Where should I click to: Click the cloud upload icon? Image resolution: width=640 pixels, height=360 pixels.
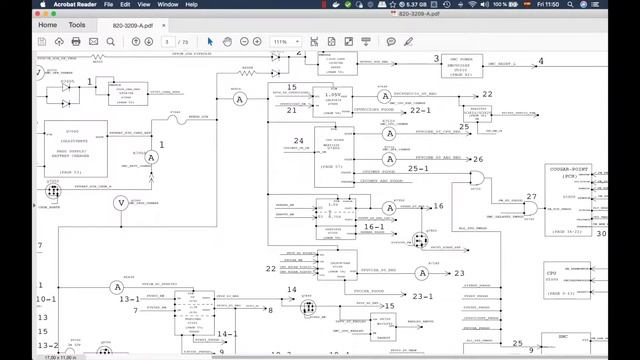[59, 42]
